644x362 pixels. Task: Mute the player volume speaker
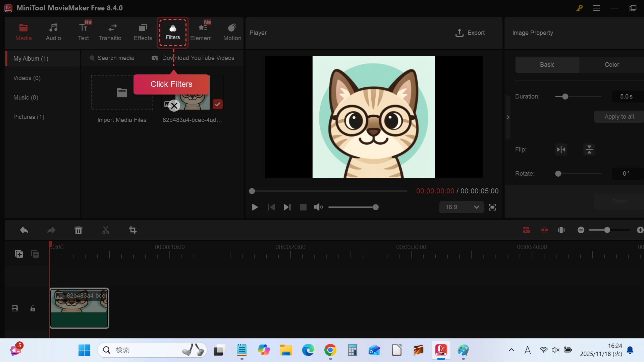coord(318,207)
